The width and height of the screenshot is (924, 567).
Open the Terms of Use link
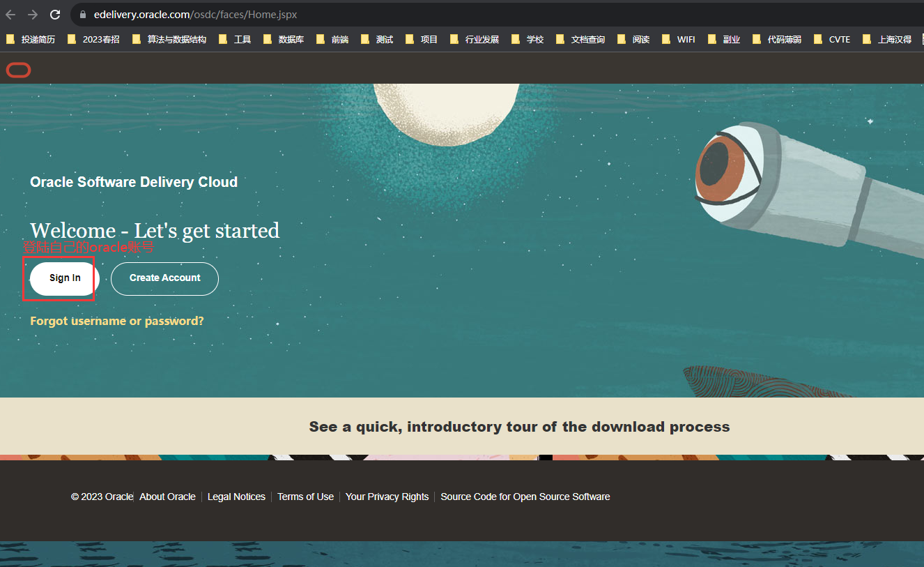[305, 497]
